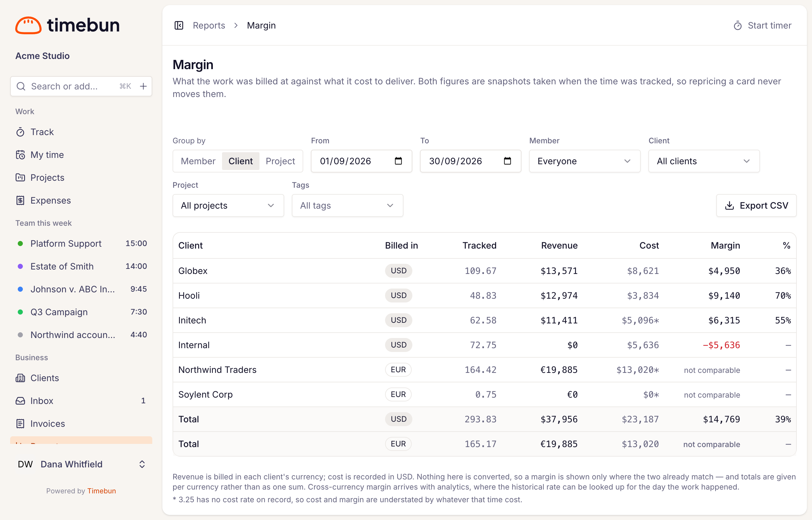Screen dimensions: 812x520
Task: Click the Initech cost value $5,096*
Action: tap(640, 321)
